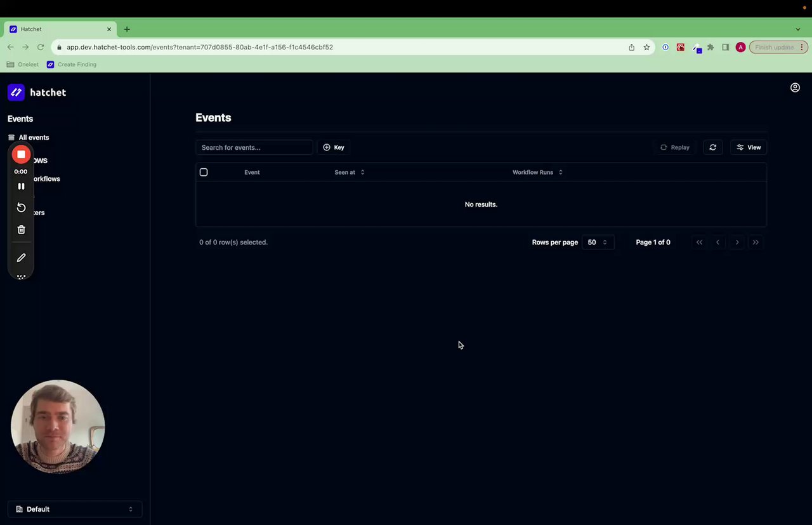
Task: Open the user account icon at top right
Action: point(795,88)
